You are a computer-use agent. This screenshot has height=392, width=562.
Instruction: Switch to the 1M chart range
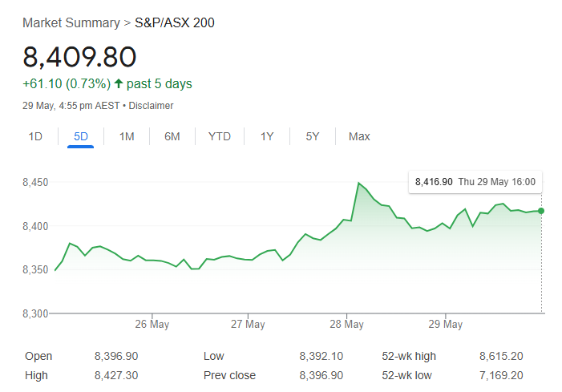127,136
